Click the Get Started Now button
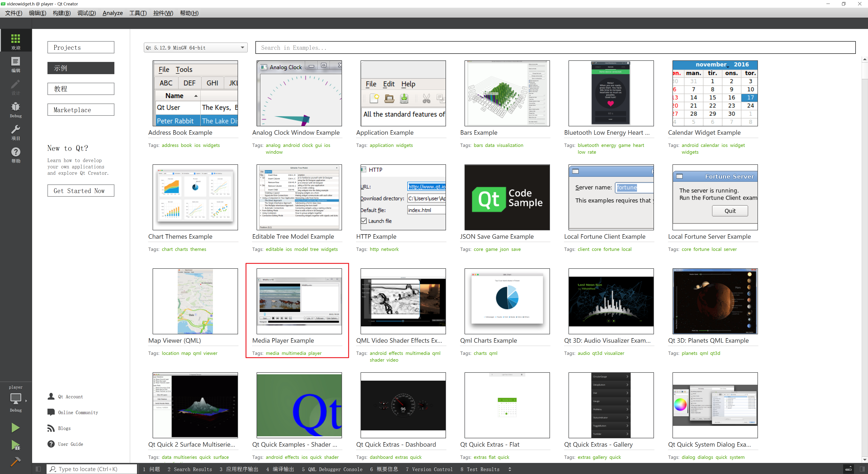The image size is (868, 474). pyautogui.click(x=80, y=191)
